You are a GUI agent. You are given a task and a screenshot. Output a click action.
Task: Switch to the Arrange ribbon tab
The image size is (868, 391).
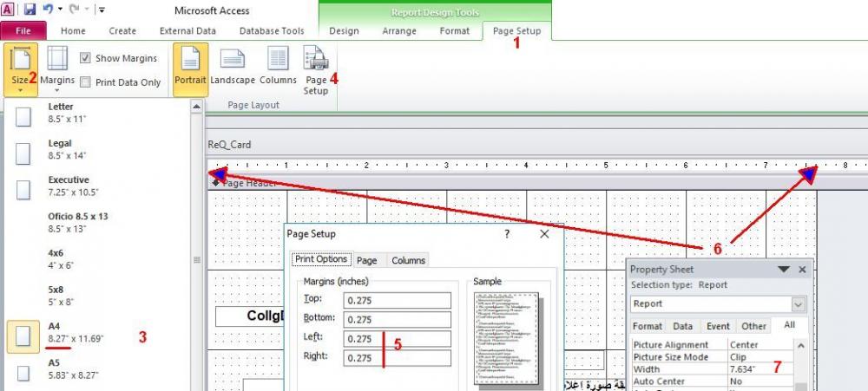point(399,31)
